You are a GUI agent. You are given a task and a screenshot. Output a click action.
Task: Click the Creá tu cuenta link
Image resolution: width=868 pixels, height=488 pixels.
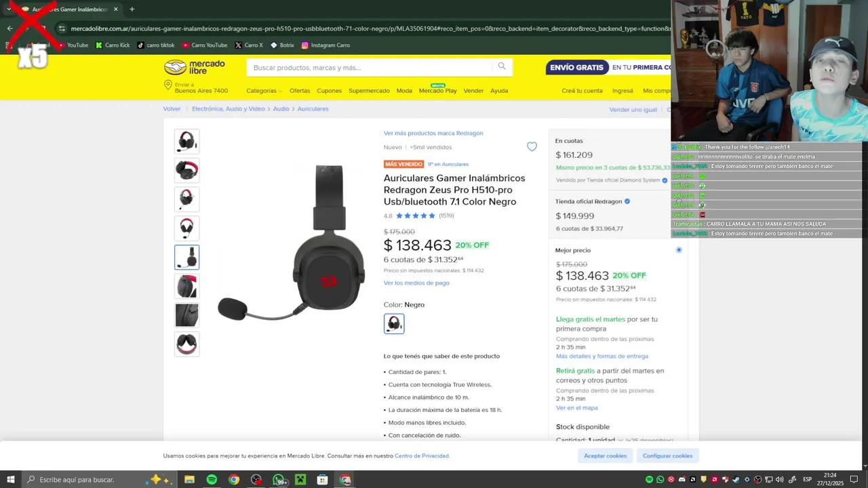click(582, 91)
